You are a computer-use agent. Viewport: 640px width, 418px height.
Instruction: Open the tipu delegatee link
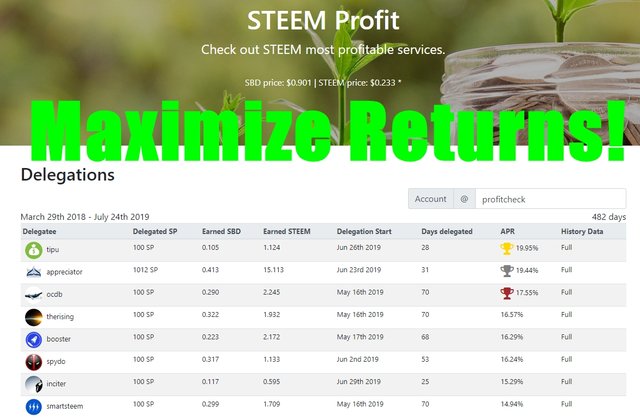click(x=53, y=249)
